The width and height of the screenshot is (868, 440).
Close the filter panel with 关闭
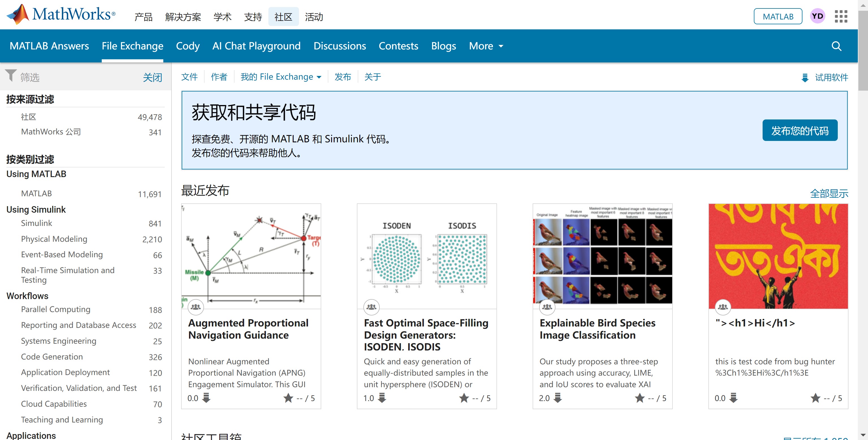pos(152,77)
